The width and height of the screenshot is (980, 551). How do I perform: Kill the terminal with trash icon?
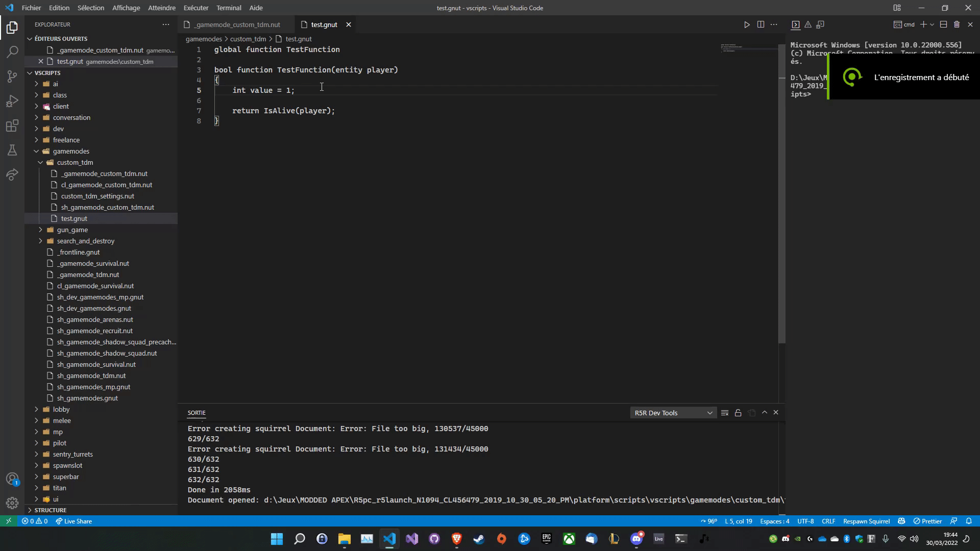[957, 24]
